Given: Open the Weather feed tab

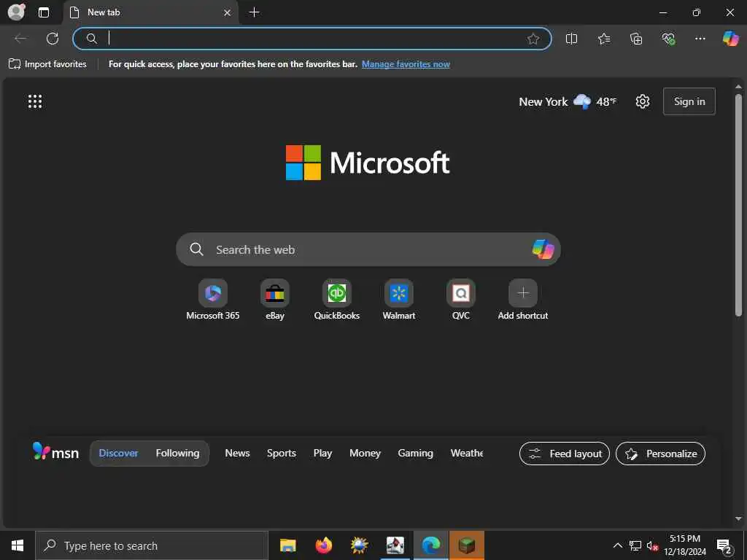Looking at the screenshot, I should (467, 454).
